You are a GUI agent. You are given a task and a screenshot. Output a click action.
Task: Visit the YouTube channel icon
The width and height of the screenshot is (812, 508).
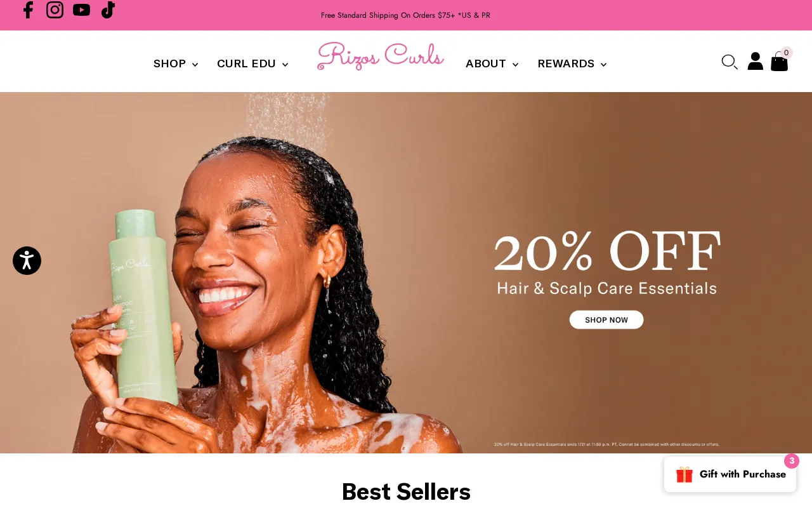point(81,10)
